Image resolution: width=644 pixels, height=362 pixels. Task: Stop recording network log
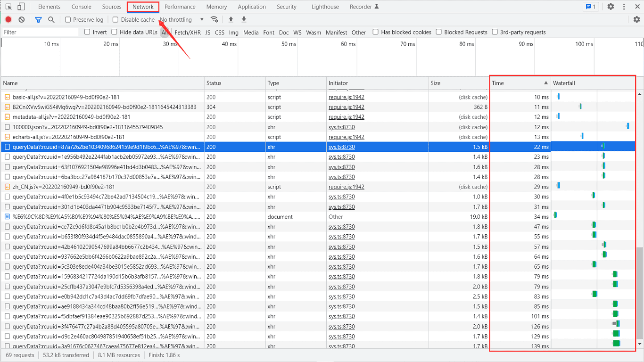(x=8, y=19)
